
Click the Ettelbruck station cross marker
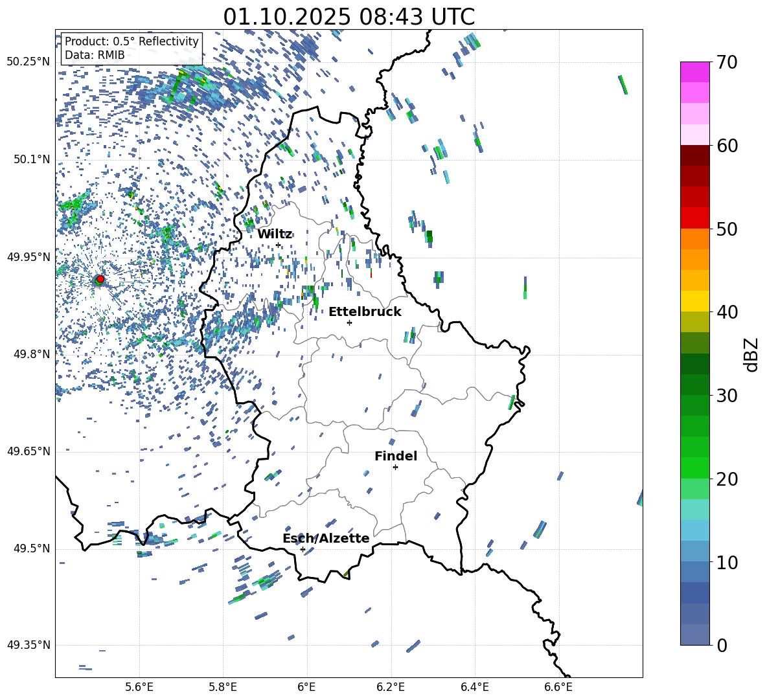click(349, 322)
